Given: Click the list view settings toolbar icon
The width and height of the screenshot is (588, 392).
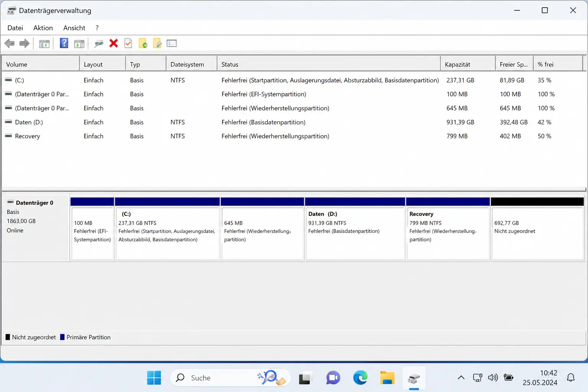Looking at the screenshot, I should tap(172, 43).
